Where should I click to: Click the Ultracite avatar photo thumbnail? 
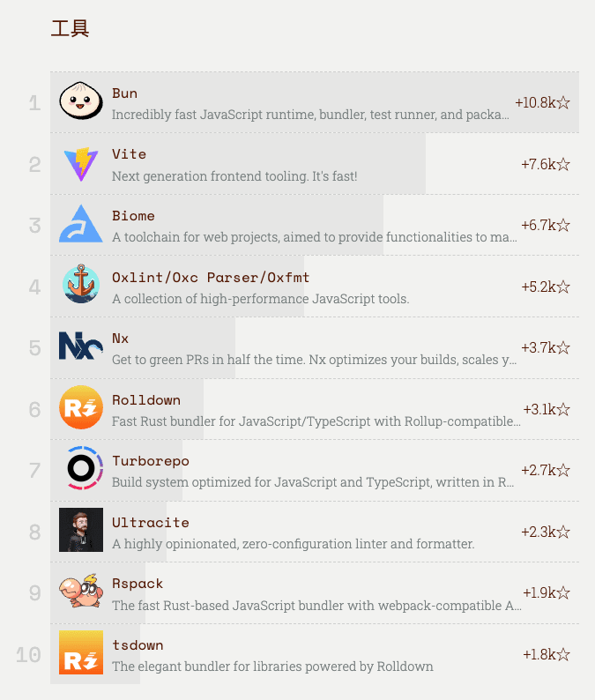(x=81, y=530)
